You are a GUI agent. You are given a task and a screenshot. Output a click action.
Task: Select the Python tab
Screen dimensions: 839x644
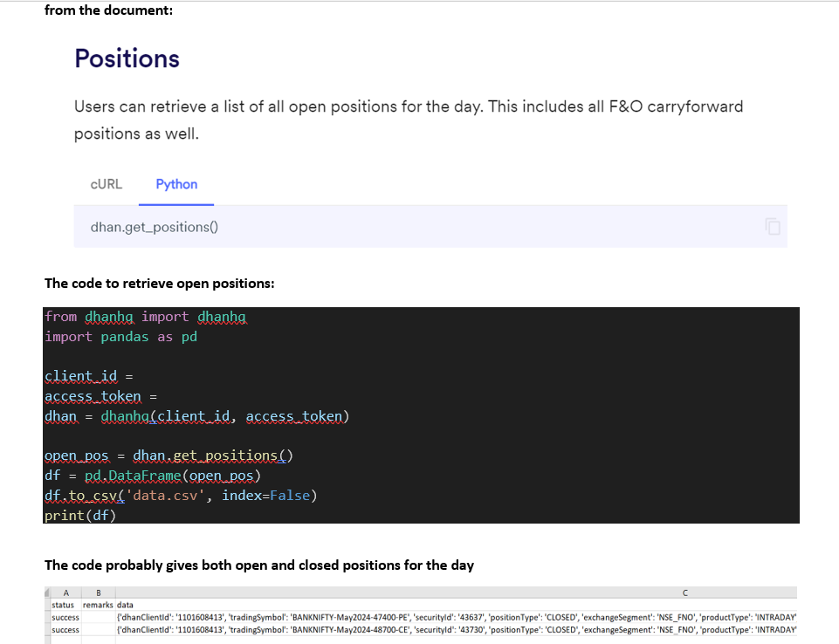176,184
